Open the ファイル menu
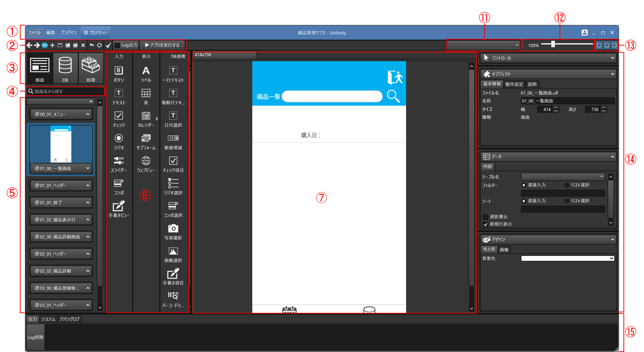644x352 pixels. [34, 32]
